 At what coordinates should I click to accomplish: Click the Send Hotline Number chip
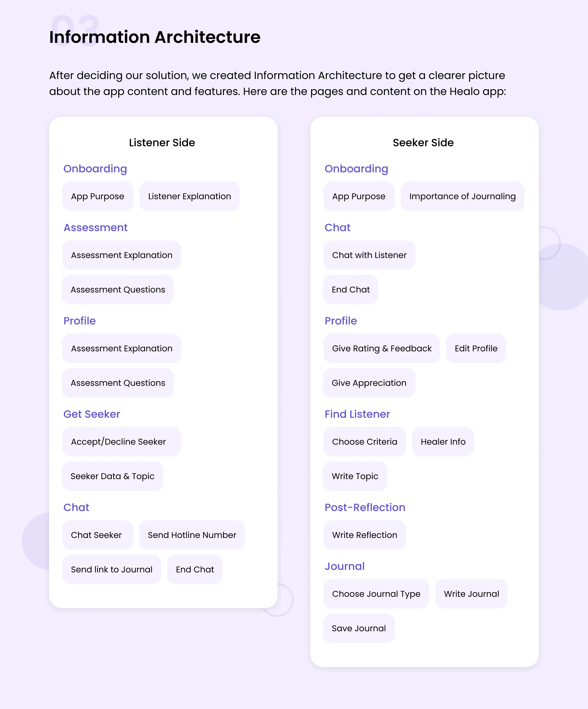coord(192,535)
